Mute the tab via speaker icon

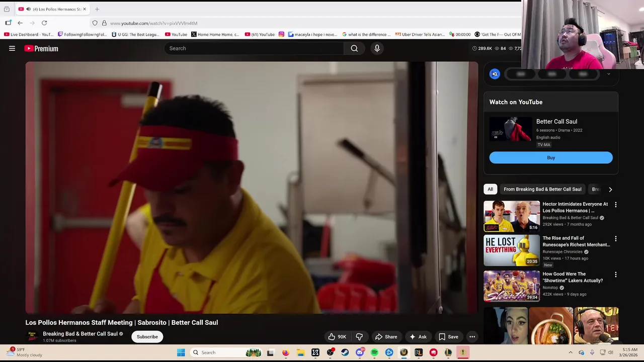point(28,9)
